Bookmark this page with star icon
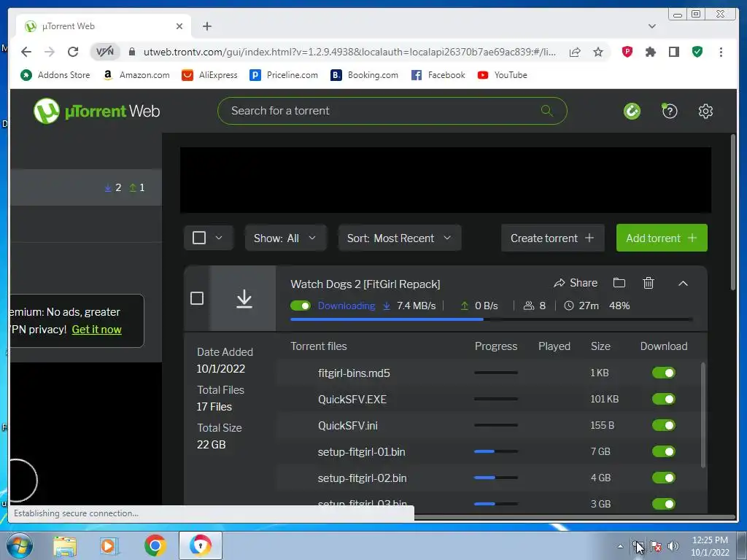The image size is (747, 560). coord(598,52)
